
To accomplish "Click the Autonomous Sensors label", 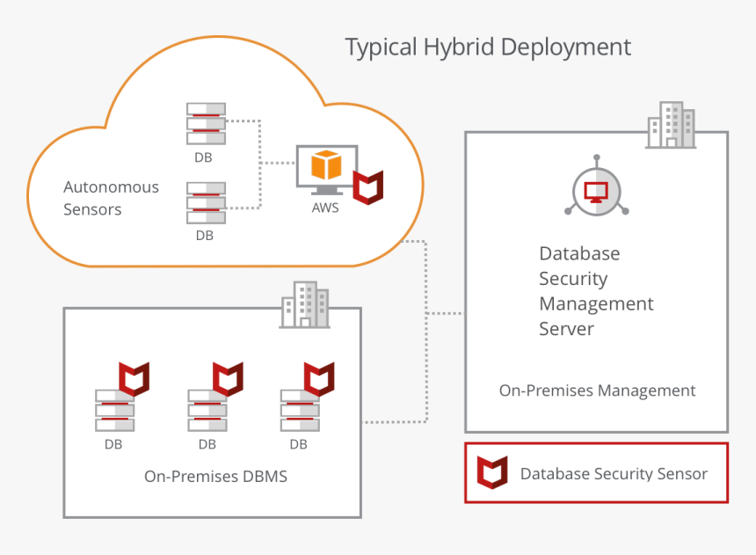I will coord(111,198).
